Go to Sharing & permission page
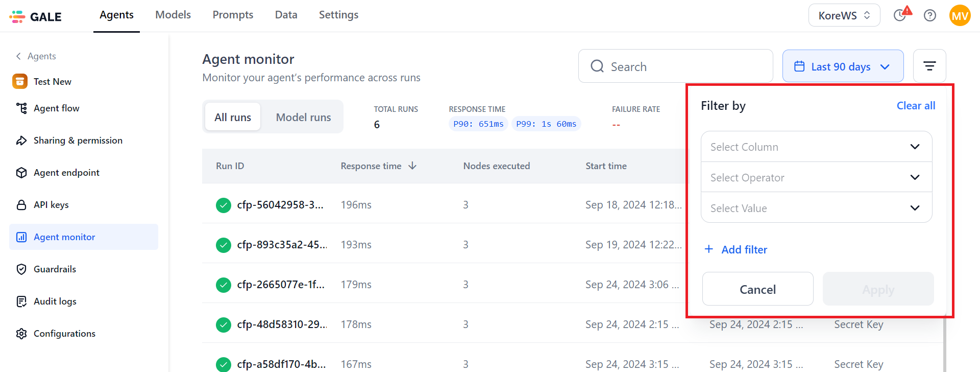The height and width of the screenshot is (372, 980). tap(78, 141)
